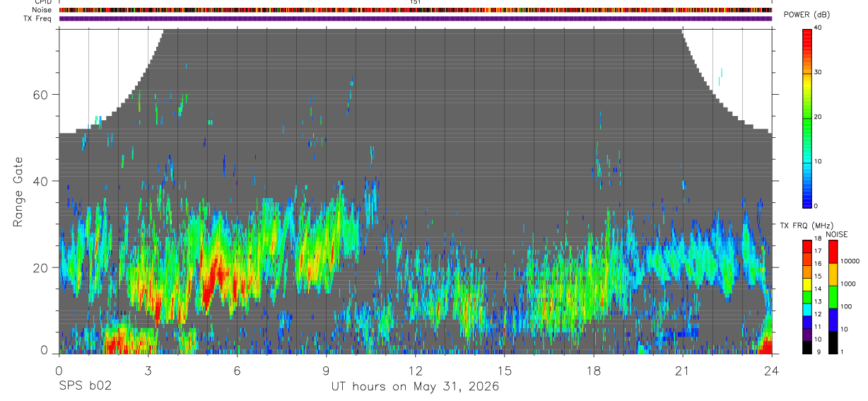Screen dimensions: 868x401
Task: Click the '21' UT hour tick
Action: [x=683, y=371]
